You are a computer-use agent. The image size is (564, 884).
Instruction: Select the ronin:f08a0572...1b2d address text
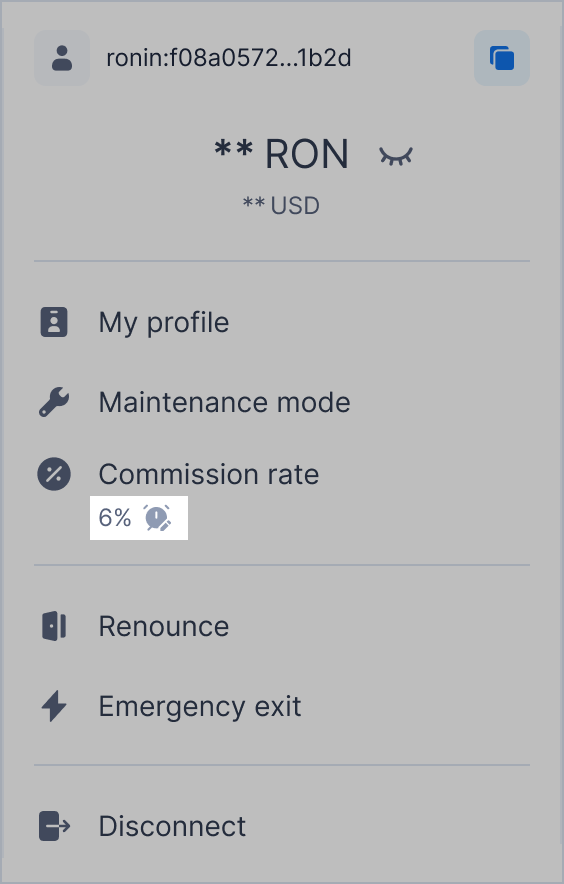(x=228, y=58)
